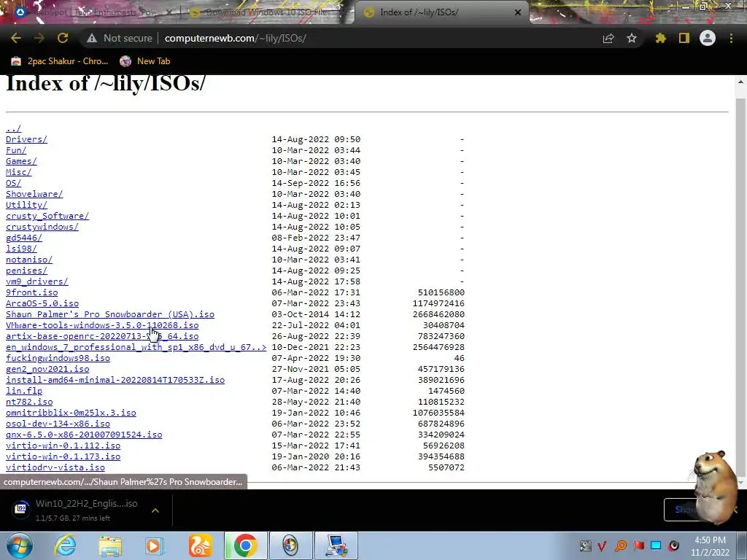Open the OS/ directory link

13,183
